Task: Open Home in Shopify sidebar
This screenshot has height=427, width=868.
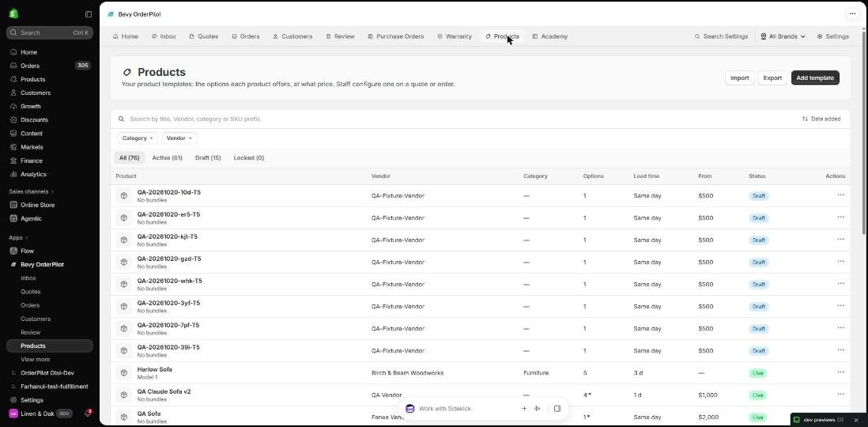Action: [x=28, y=52]
